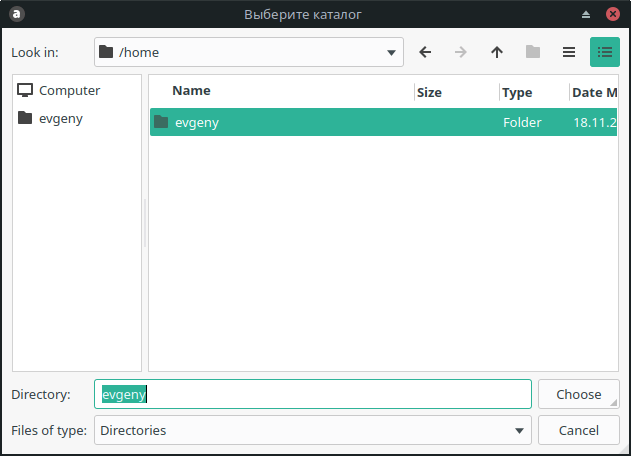
Task: Open the Files of type dropdown
Action: tap(313, 430)
